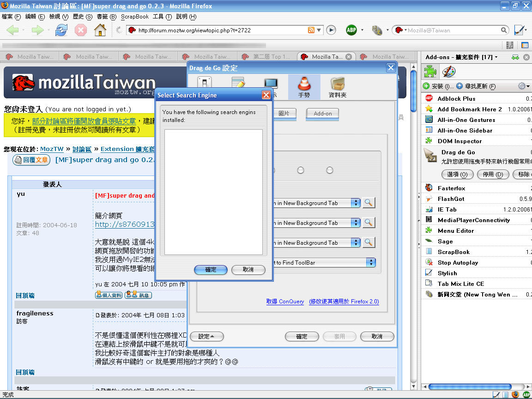This screenshot has width=532, height=399.
Task: Go to Home page icon
Action: [100, 30]
